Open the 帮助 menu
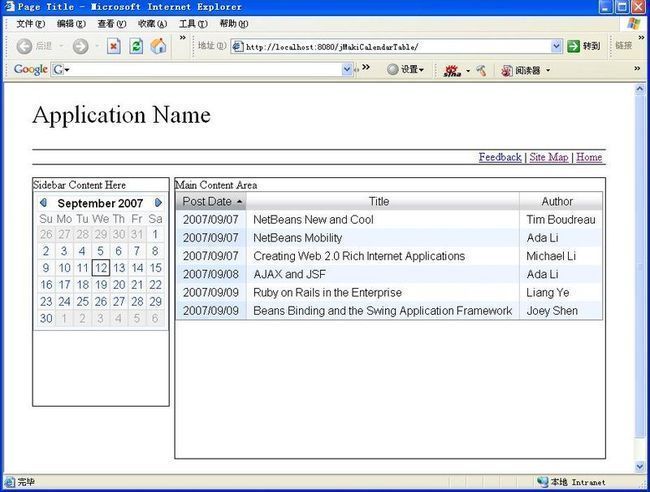This screenshot has width=650, height=492. (234, 24)
